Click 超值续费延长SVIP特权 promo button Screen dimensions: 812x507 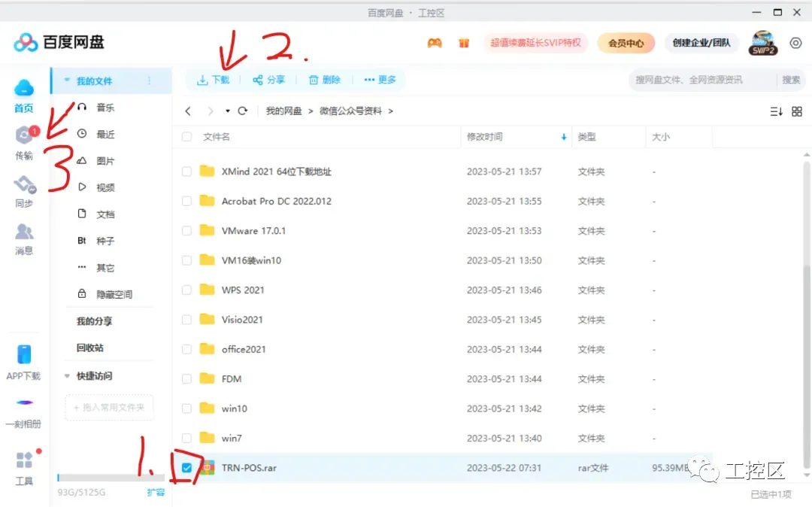tap(535, 43)
